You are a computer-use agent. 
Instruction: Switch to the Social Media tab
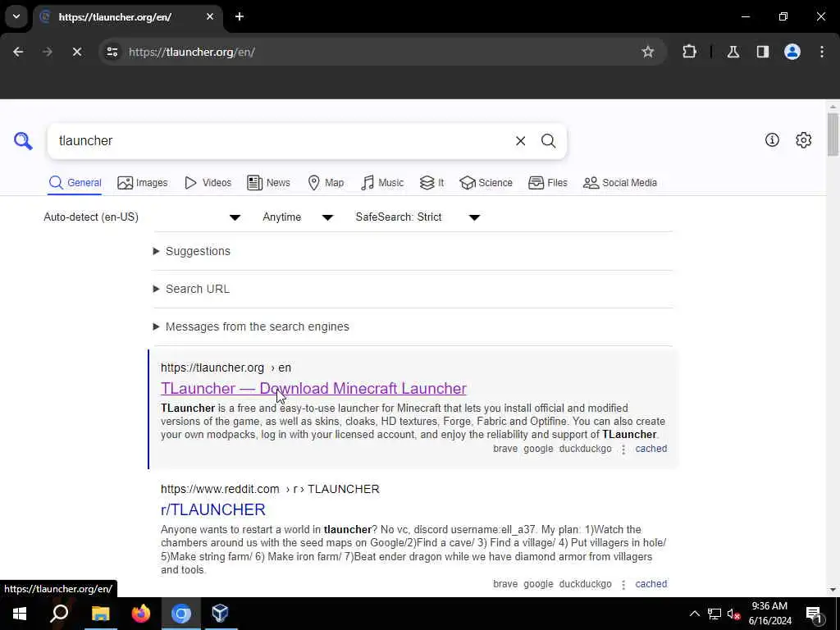tap(620, 183)
